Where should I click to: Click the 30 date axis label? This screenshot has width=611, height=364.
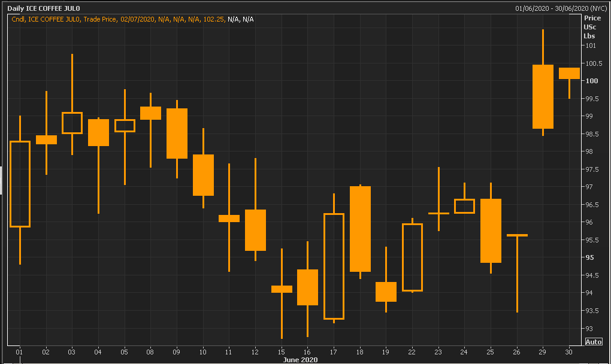569,352
